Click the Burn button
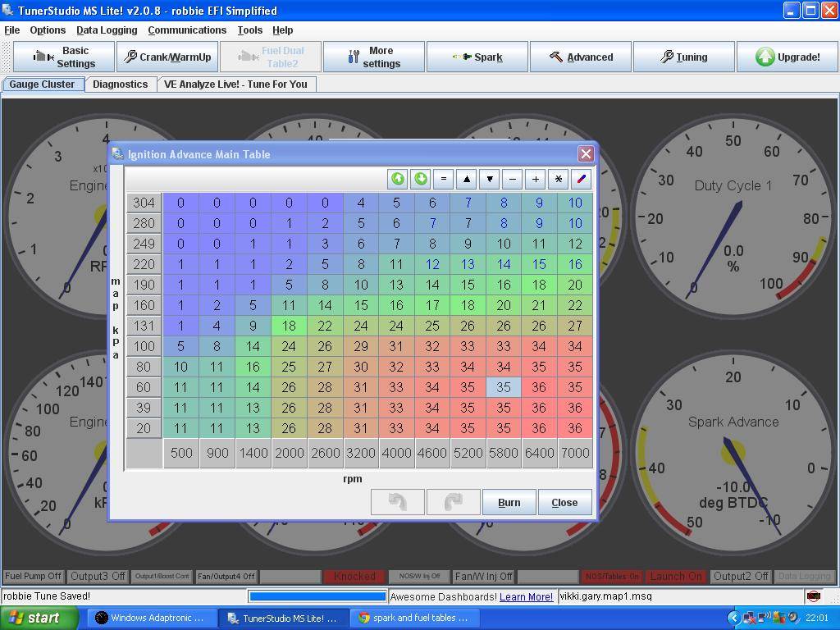The width and height of the screenshot is (840, 630). 509,502
